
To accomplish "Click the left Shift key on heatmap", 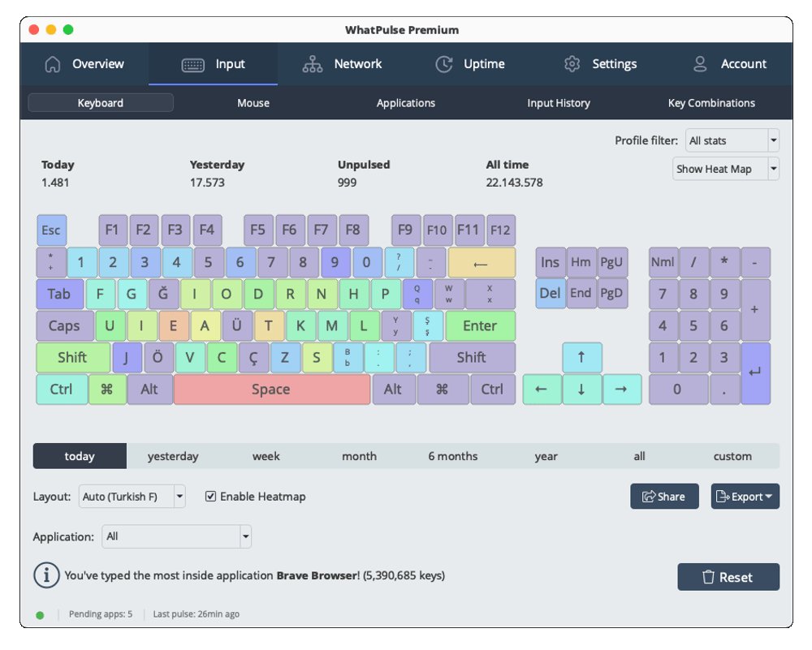I will tap(73, 357).
